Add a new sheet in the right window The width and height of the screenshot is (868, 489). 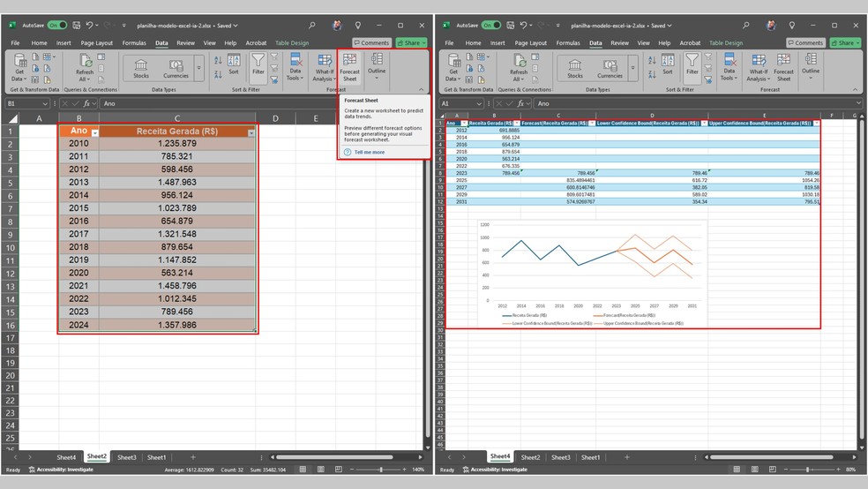pyautogui.click(x=626, y=457)
